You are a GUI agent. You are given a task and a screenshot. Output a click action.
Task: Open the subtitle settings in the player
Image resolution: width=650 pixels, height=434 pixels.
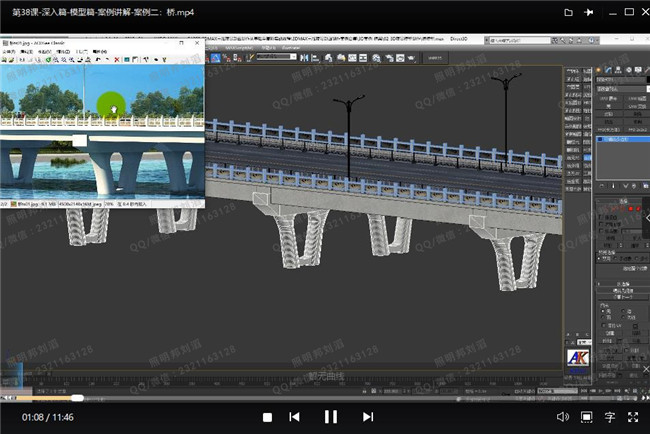[x=609, y=417]
